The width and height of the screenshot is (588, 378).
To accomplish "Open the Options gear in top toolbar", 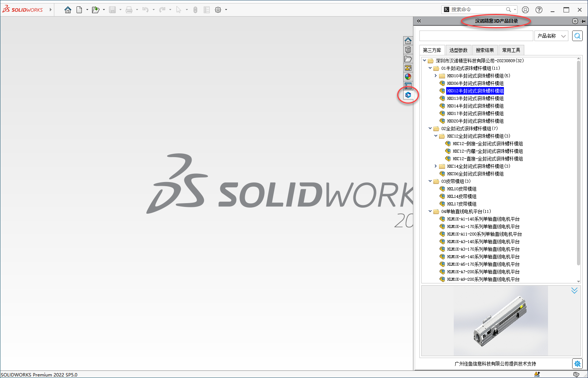I will coord(218,10).
